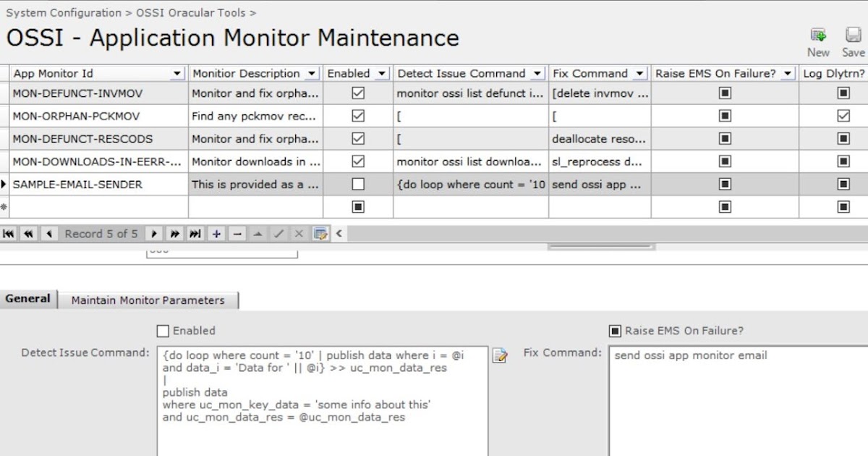Advance to the next record

pos(156,233)
